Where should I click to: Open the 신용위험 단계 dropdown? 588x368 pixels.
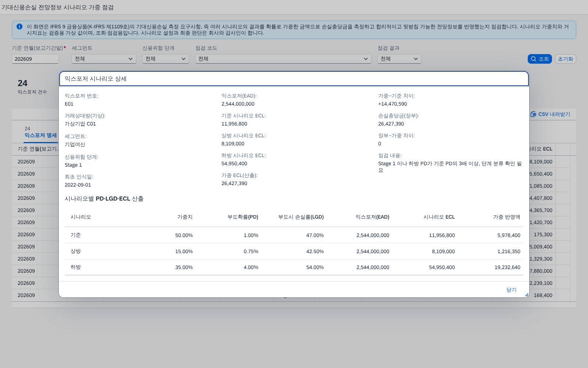(x=166, y=59)
